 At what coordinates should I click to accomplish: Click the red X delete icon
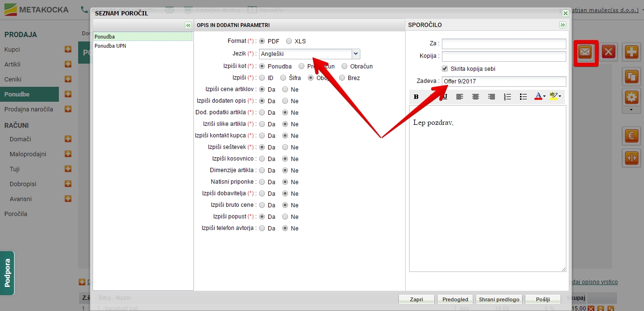tap(609, 52)
